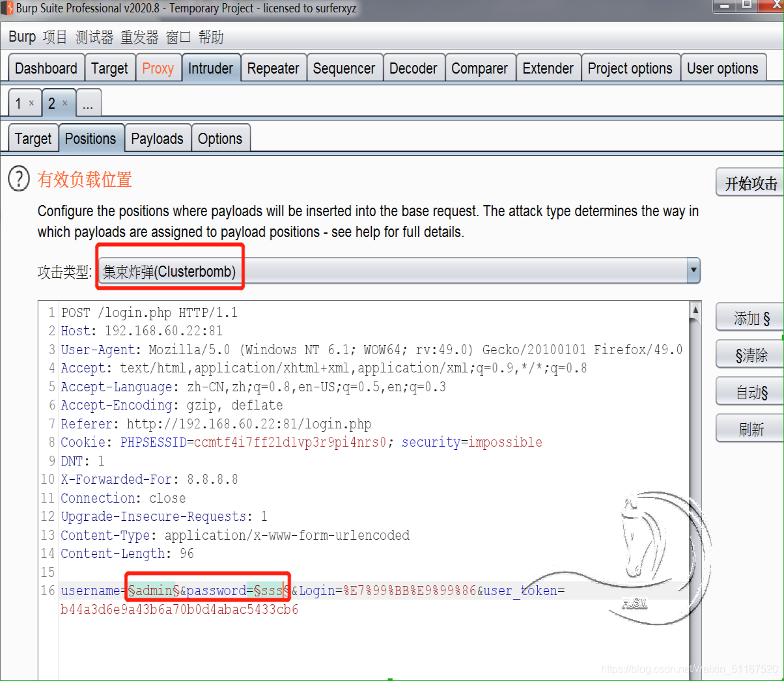Image resolution: width=784 pixels, height=681 pixels.
Task: Open the 测试器 menu
Action: click(94, 37)
